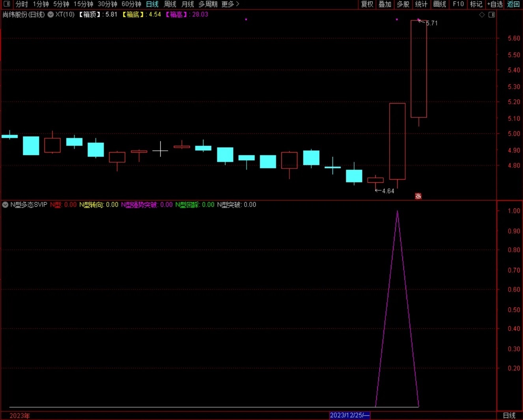Add stock via +自选 button
Screen dimensions: 523x420
point(495,4)
